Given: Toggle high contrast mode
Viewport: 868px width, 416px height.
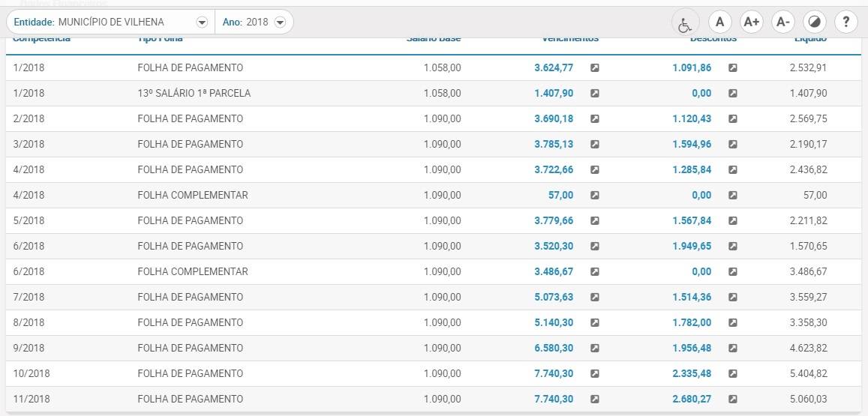Looking at the screenshot, I should coord(814,22).
